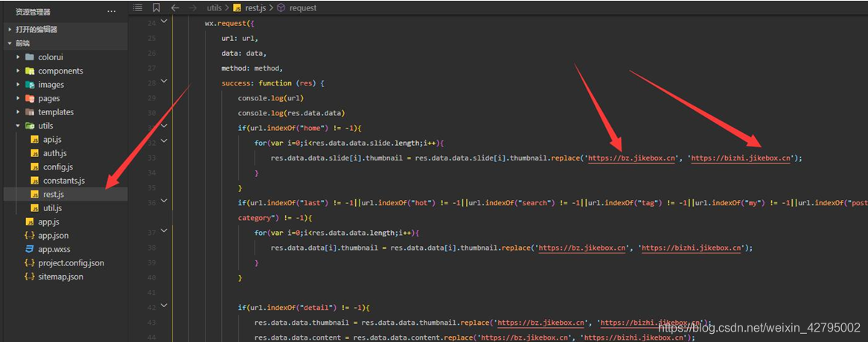Image resolution: width=868 pixels, height=342 pixels.
Task: Click the cube symbol icon before request
Action: [281, 7]
